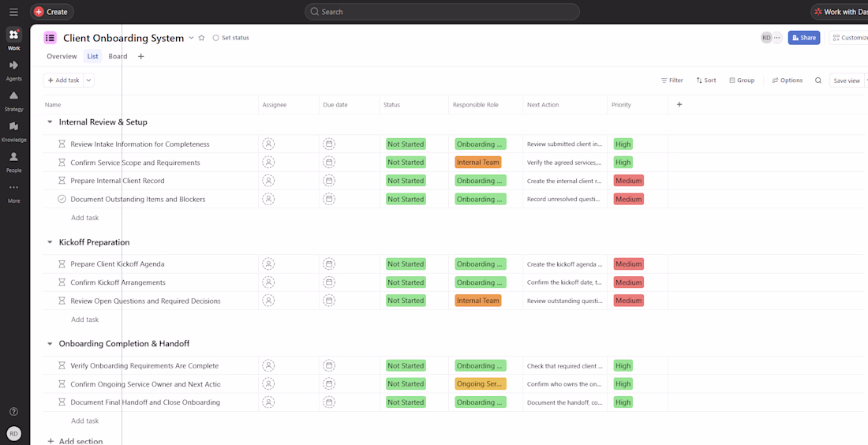Click red Medium priority for Prepare Internal Client Record
The image size is (868, 445).
point(628,181)
